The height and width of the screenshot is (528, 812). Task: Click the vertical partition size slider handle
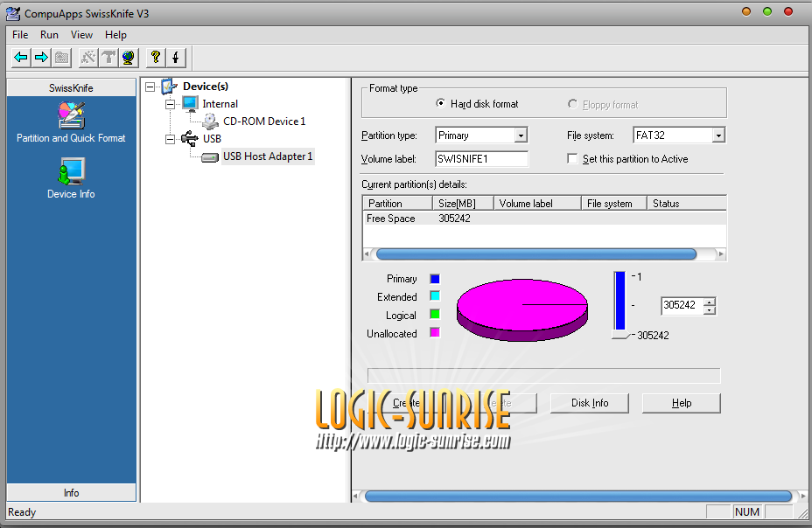click(620, 335)
